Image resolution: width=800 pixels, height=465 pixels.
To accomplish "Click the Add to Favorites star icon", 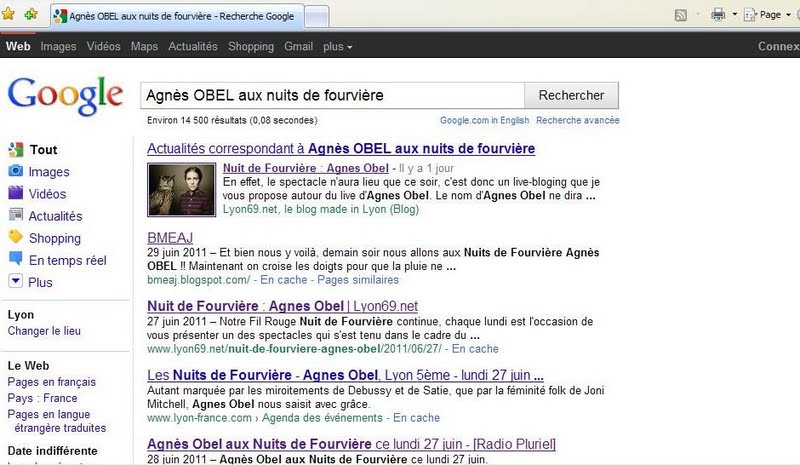I will tap(31, 14).
